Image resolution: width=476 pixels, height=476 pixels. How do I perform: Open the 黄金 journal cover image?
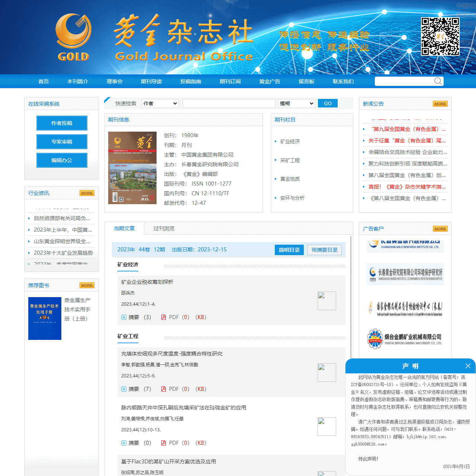click(132, 168)
